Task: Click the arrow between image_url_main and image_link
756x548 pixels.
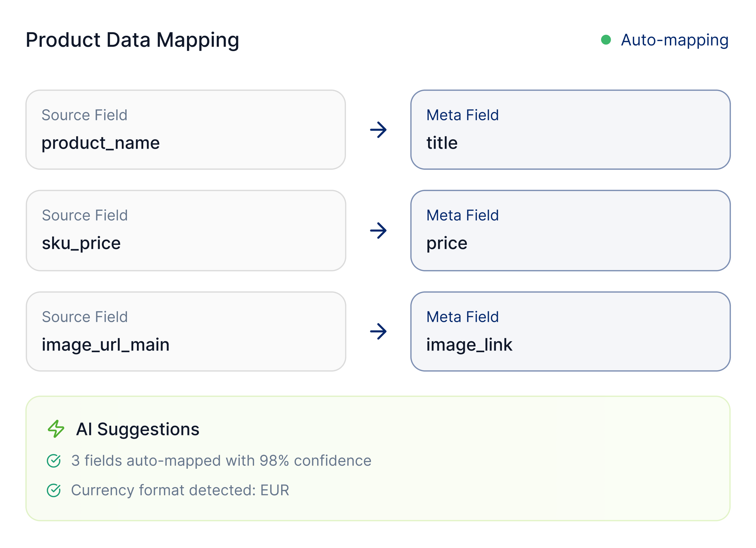Action: (x=378, y=331)
